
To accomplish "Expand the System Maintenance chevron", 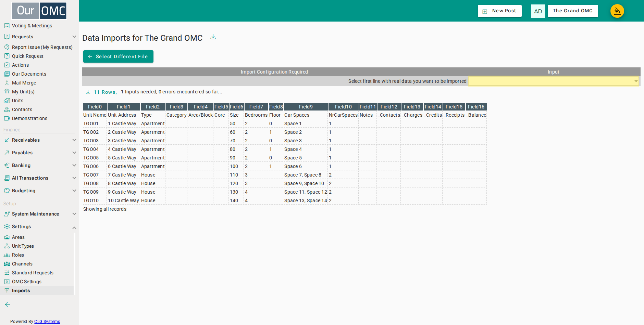I will click(x=74, y=214).
